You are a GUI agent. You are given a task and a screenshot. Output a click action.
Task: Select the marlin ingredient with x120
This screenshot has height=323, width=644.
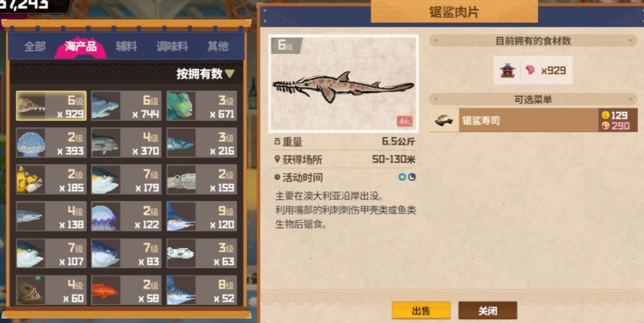point(202,216)
